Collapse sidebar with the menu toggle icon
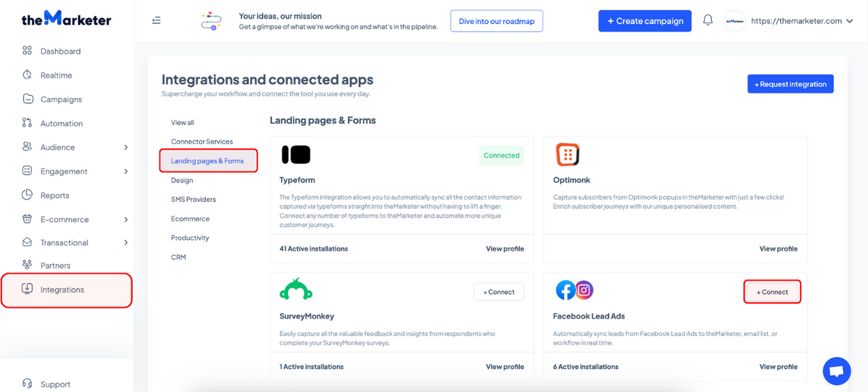Viewport: 868px width, 392px height. coord(156,20)
